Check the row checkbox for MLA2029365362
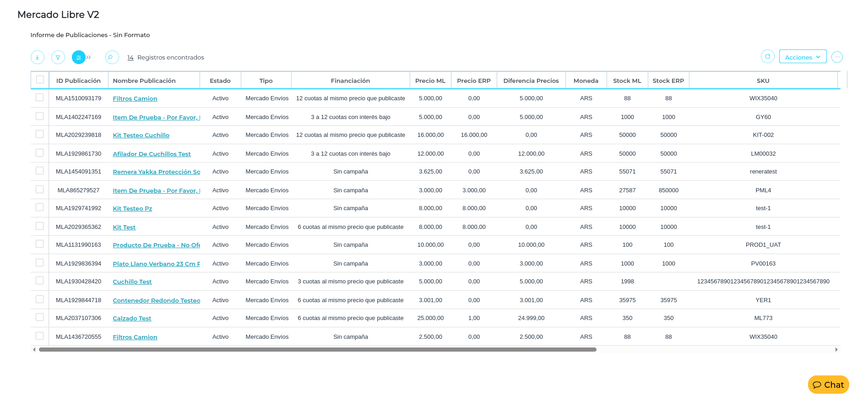The width and height of the screenshot is (868, 407). 40,226
